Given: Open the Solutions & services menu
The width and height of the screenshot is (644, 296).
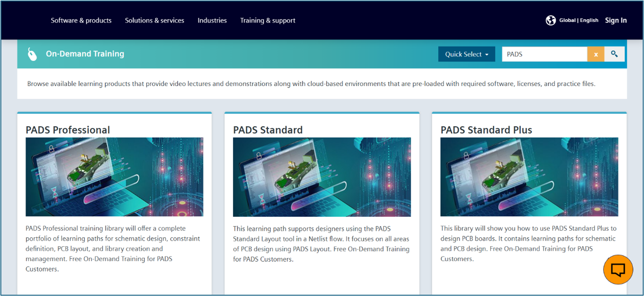Looking at the screenshot, I should (x=155, y=20).
